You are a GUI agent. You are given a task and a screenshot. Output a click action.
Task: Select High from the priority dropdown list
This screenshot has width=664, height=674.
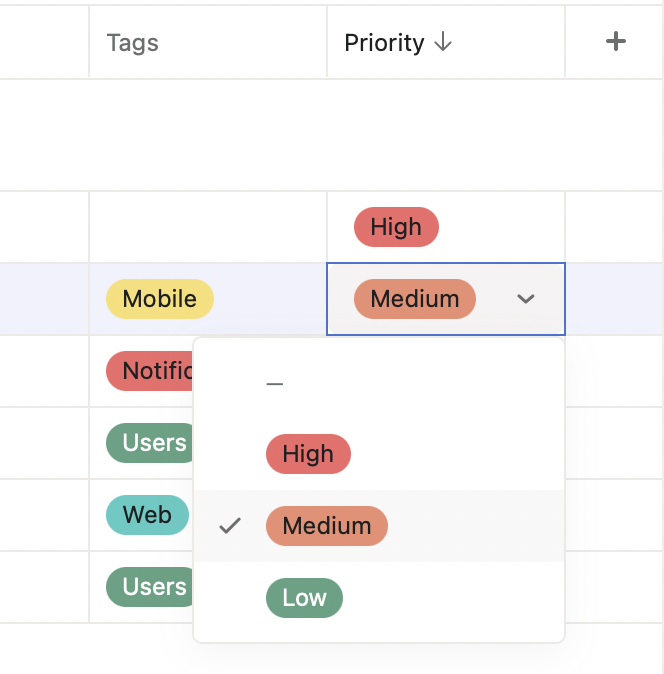pyautogui.click(x=307, y=454)
